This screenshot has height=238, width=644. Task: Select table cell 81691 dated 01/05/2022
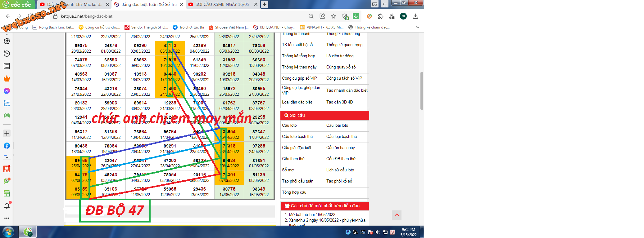click(x=259, y=163)
